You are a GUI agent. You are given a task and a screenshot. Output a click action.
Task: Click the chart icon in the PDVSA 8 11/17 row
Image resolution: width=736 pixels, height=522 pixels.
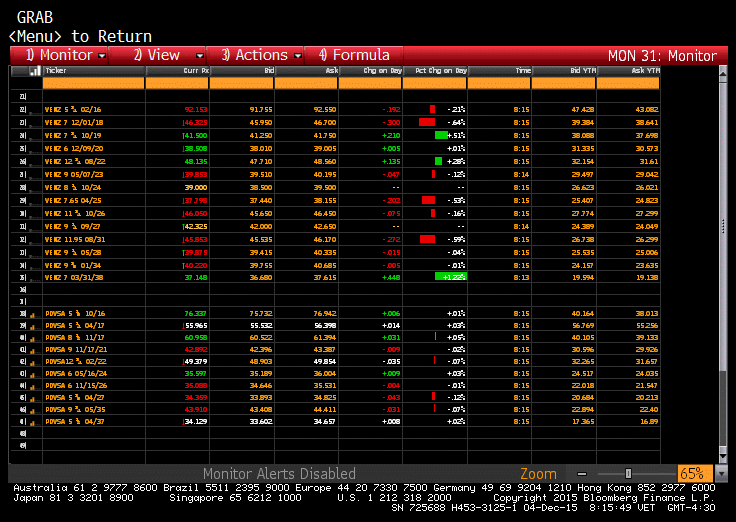[33, 338]
